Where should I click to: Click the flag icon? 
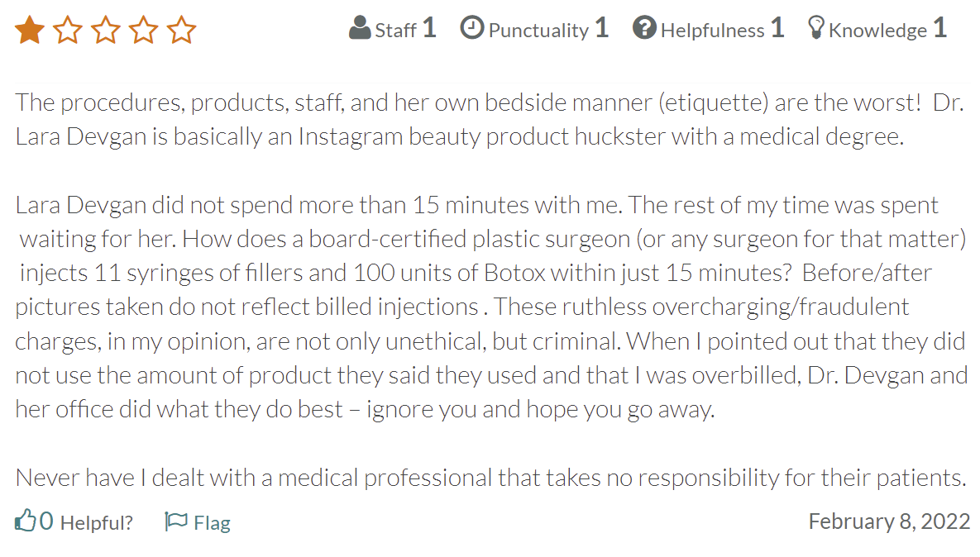175,521
